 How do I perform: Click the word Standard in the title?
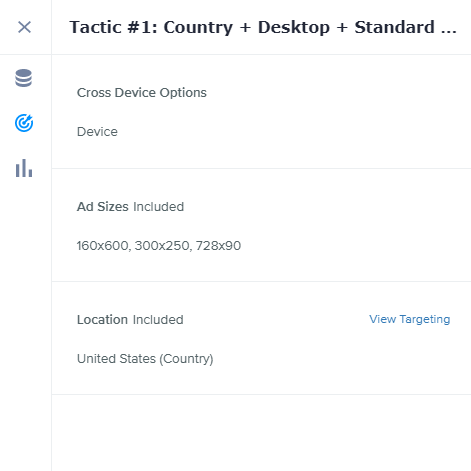point(395,27)
